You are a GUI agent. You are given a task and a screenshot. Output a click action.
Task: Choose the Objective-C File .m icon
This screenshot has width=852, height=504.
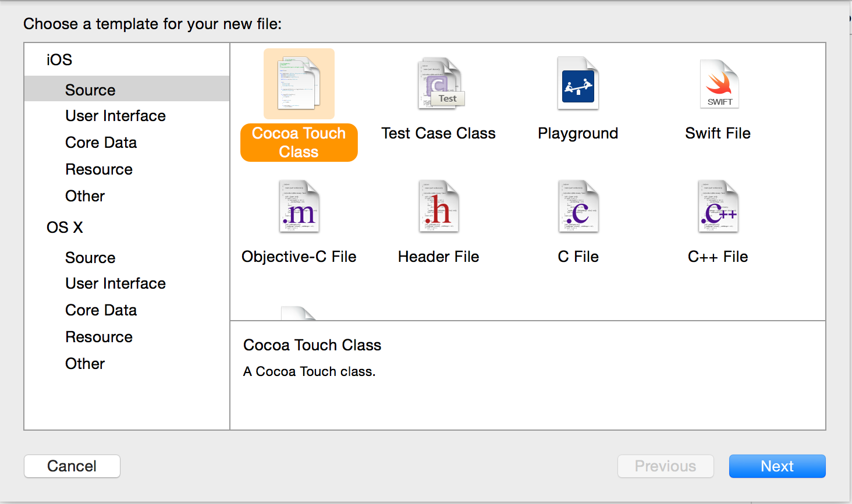(299, 207)
